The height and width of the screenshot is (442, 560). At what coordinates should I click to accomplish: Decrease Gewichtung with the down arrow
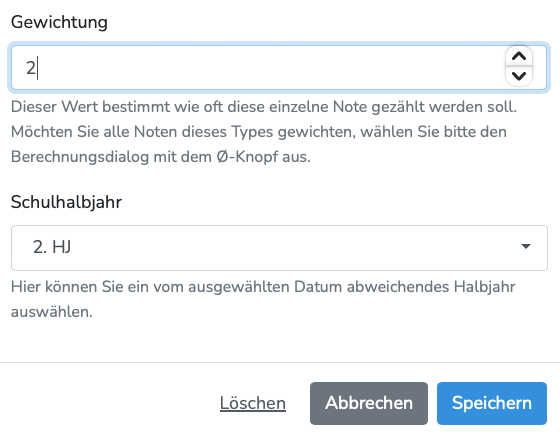[519, 76]
